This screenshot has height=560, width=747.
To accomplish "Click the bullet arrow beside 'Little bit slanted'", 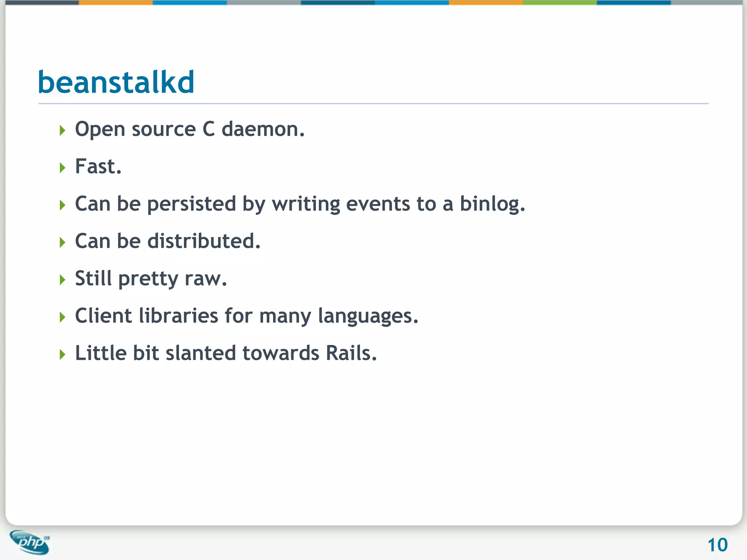I will 62,354.
